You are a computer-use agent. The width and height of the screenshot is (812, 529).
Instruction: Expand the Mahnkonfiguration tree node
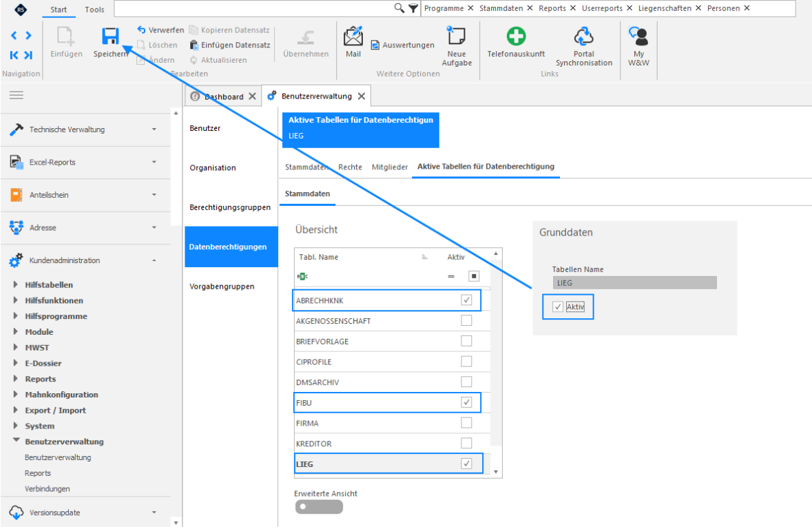coord(16,394)
